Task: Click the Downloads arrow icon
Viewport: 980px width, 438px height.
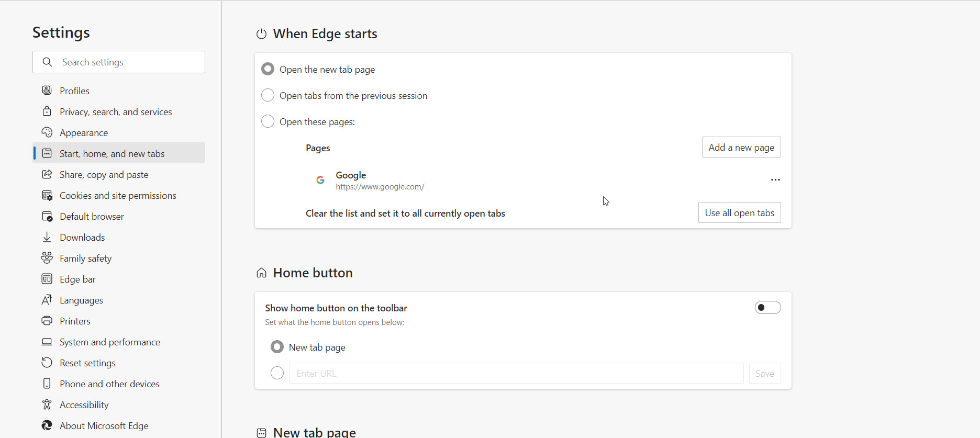Action: 47,237
